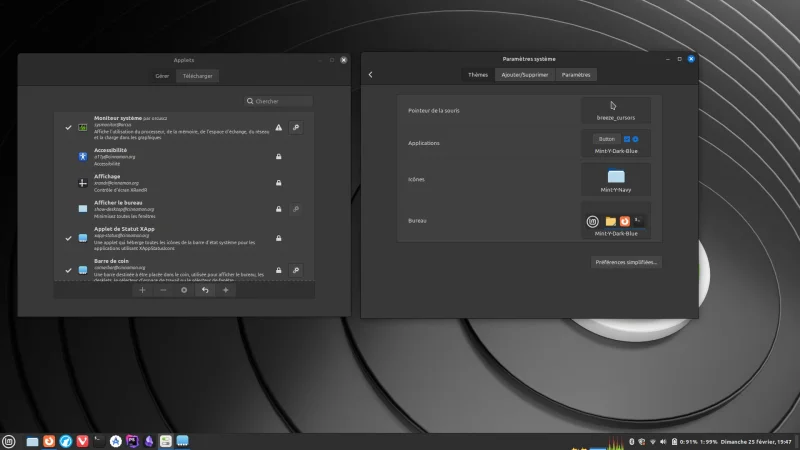
Task: Open configuration for Afficher le bureau applet
Action: click(x=296, y=209)
